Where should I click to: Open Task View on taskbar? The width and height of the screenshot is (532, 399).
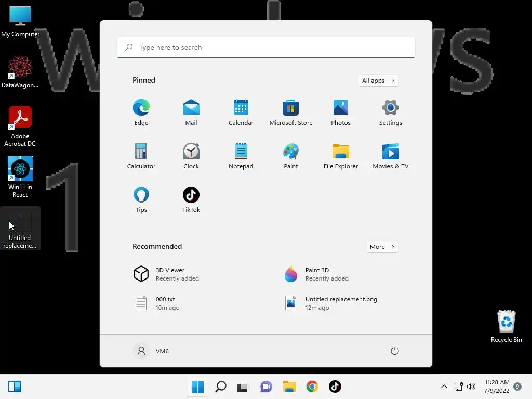coord(243,387)
